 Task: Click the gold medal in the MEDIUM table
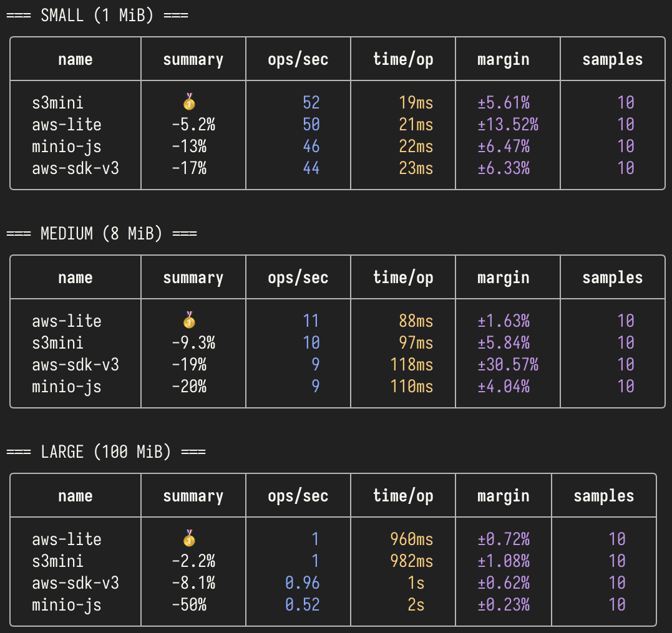tap(189, 320)
